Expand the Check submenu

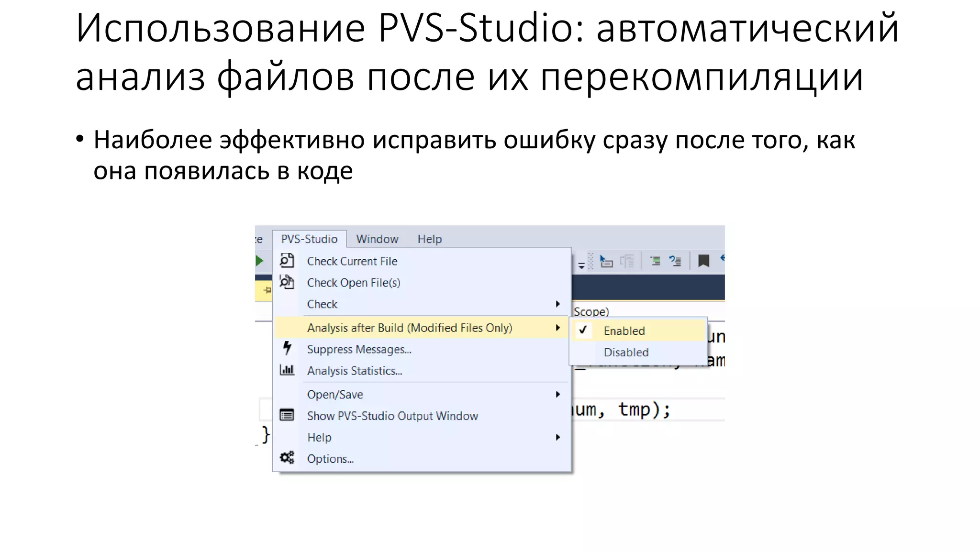(x=422, y=304)
